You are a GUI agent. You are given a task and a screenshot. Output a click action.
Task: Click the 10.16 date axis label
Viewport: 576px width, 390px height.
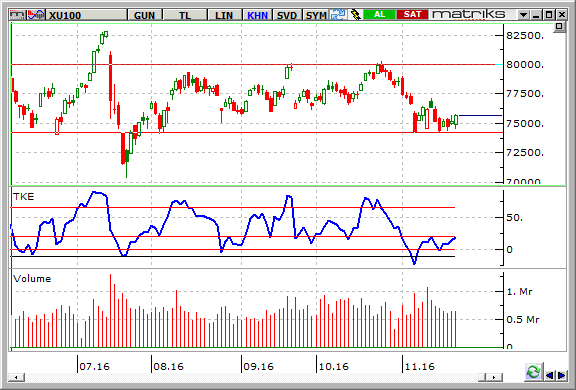pos(334,366)
